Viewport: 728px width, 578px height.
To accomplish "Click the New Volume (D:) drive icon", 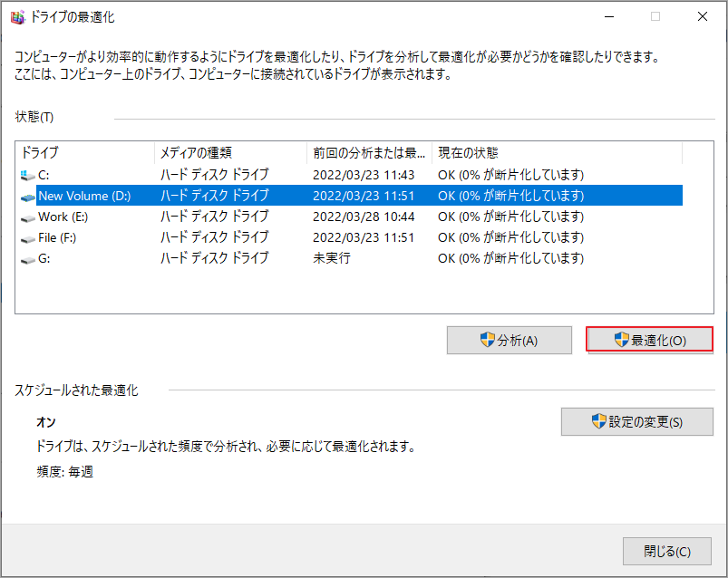I will (25, 197).
